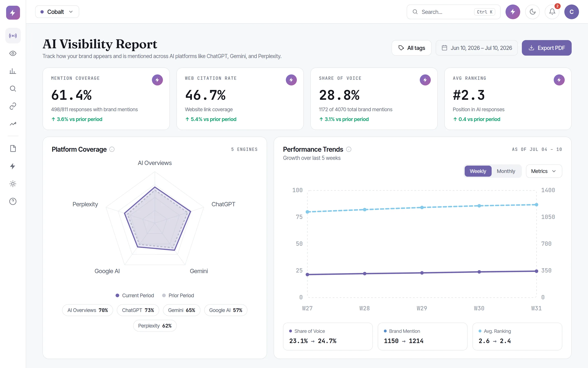Click the lightning icon on Web Citation Rate card
588x368 pixels.
click(291, 80)
